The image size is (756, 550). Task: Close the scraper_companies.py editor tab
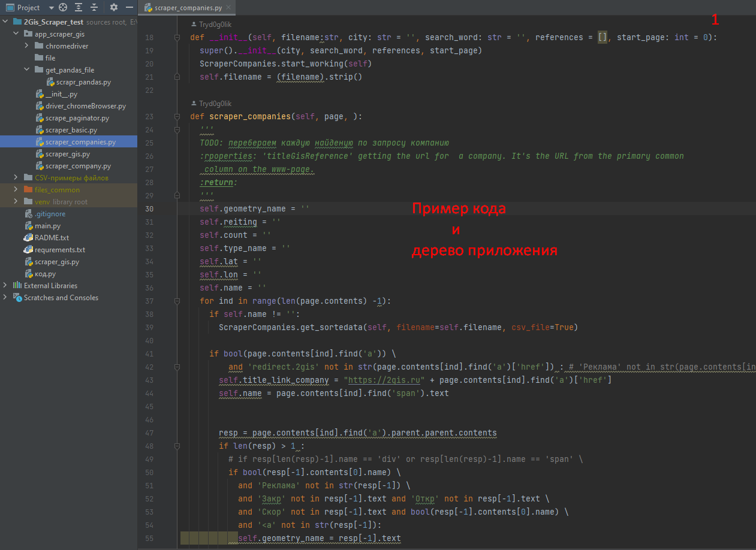(x=228, y=8)
